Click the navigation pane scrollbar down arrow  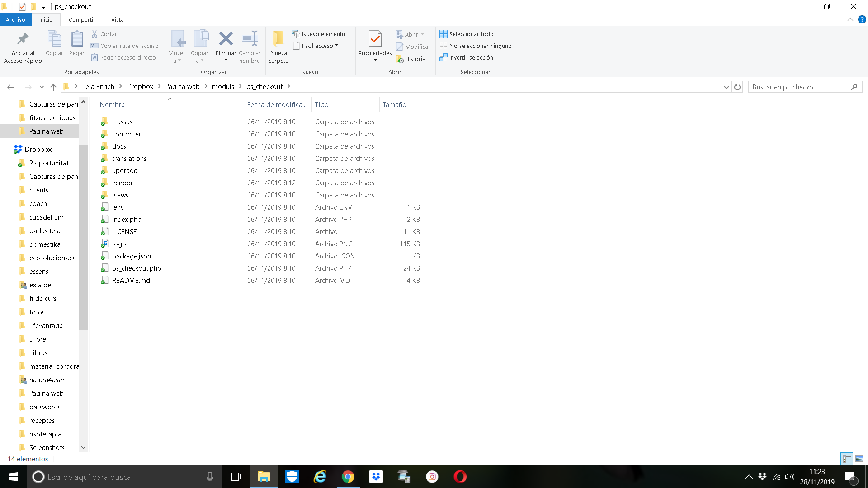click(83, 447)
